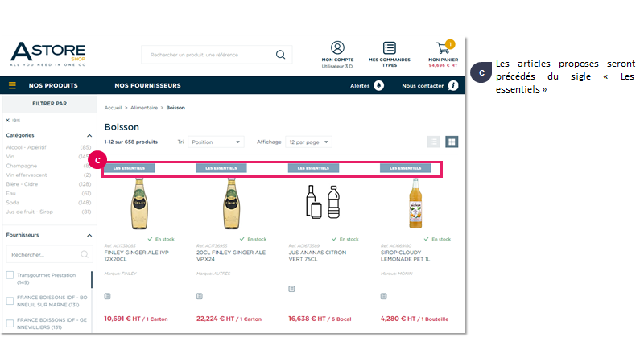
Task: Open JUS ANANAS CITRON VERT 75CL title
Action: (317, 256)
